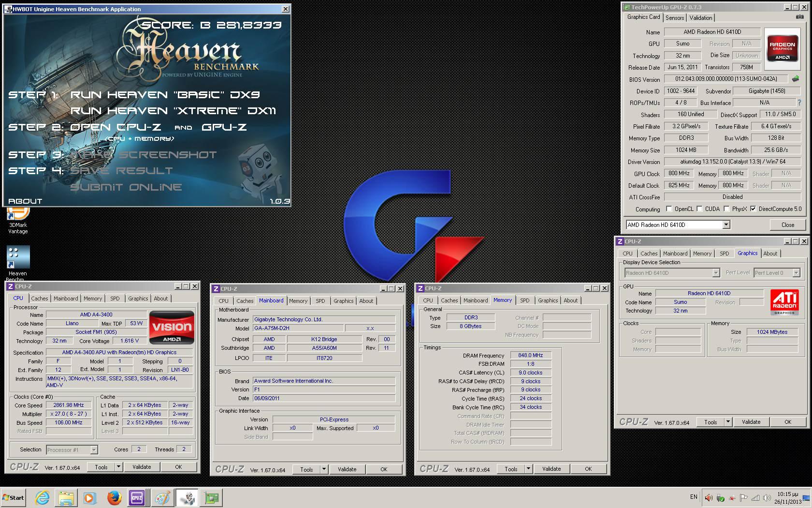The height and width of the screenshot is (508, 812).
Task: Click OK in CPU-Z Graphics window
Action: pos(788,422)
